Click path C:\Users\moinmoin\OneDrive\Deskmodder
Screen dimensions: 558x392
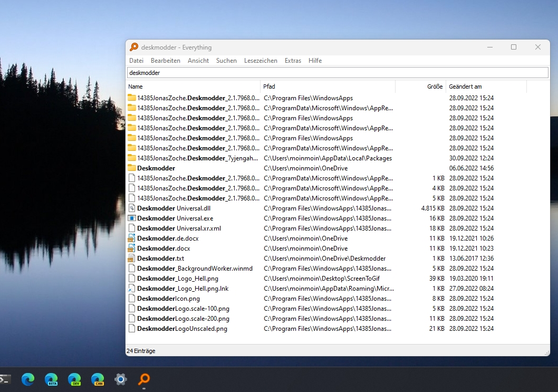[x=324, y=259]
